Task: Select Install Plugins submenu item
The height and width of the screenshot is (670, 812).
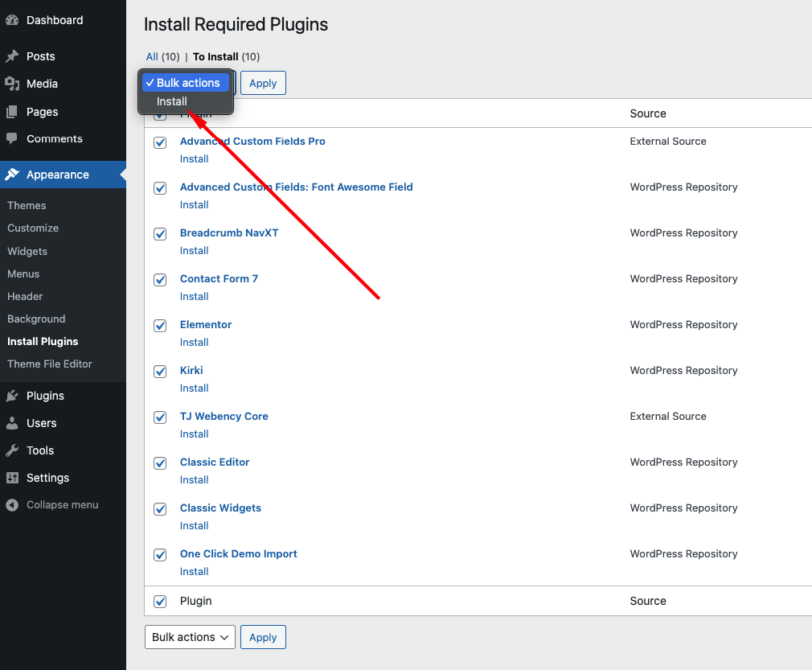Action: coord(43,342)
